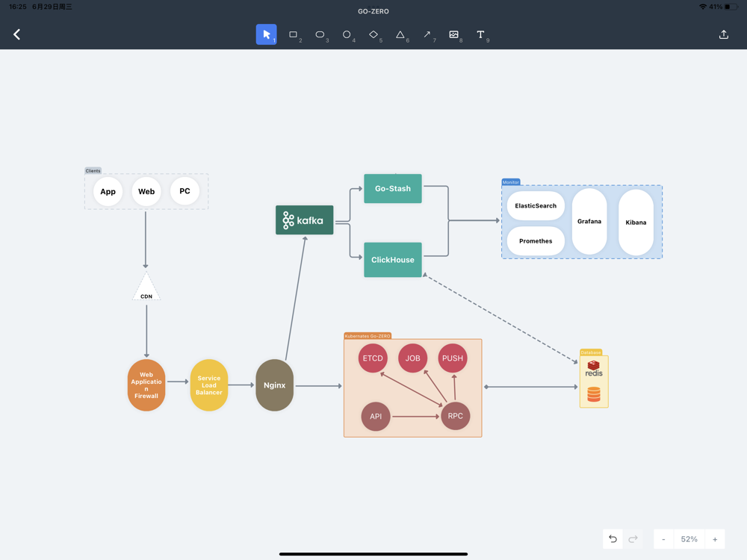Click the GO-ZERO document title

pyautogui.click(x=373, y=11)
